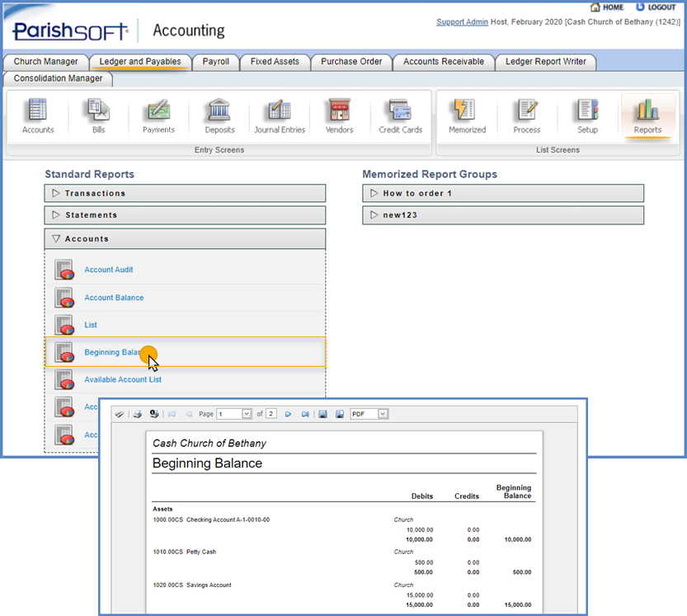Viewport: 687px width, 616px height.
Task: Click the plain printer icon in report toolbar
Action: (x=137, y=414)
